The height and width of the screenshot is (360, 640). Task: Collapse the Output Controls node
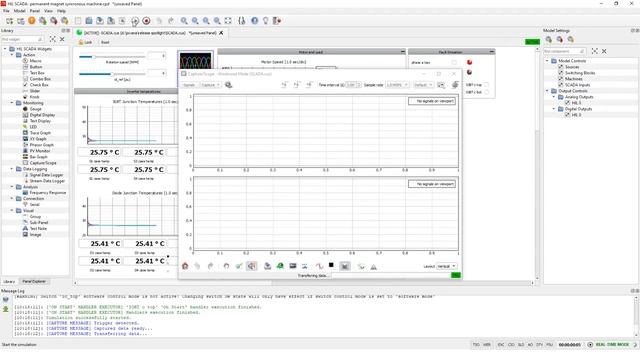(x=547, y=91)
